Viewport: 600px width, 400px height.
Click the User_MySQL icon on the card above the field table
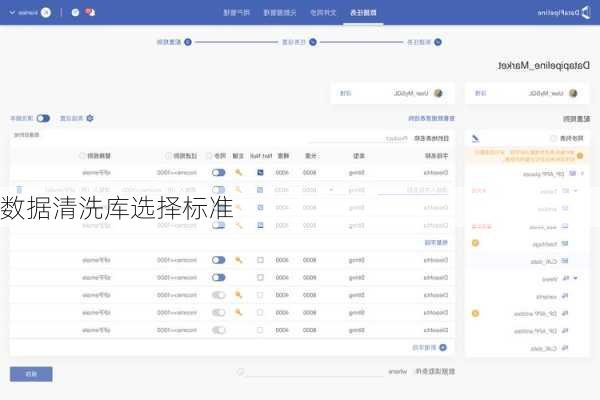click(x=438, y=93)
